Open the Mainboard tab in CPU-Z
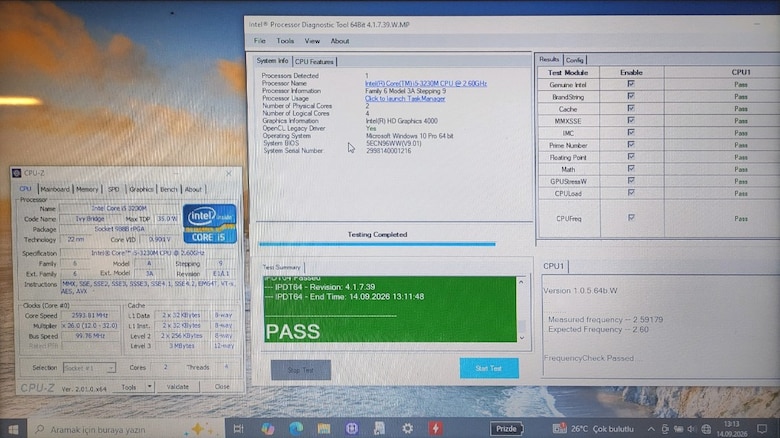 (x=55, y=189)
